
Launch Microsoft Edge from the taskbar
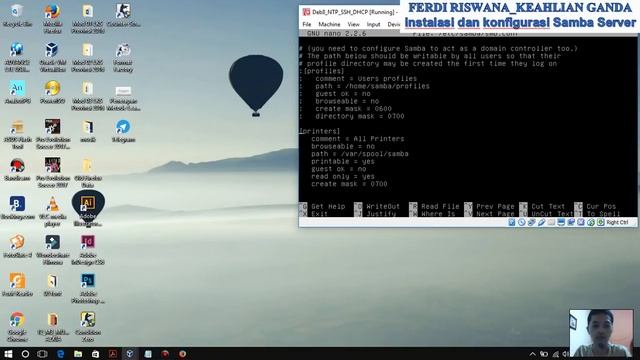(x=60, y=353)
